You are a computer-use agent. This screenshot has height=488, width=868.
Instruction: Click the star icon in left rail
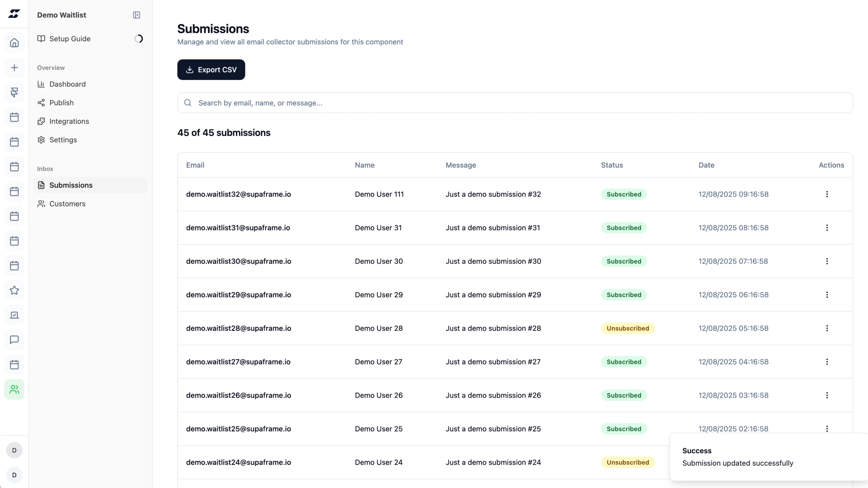14,290
